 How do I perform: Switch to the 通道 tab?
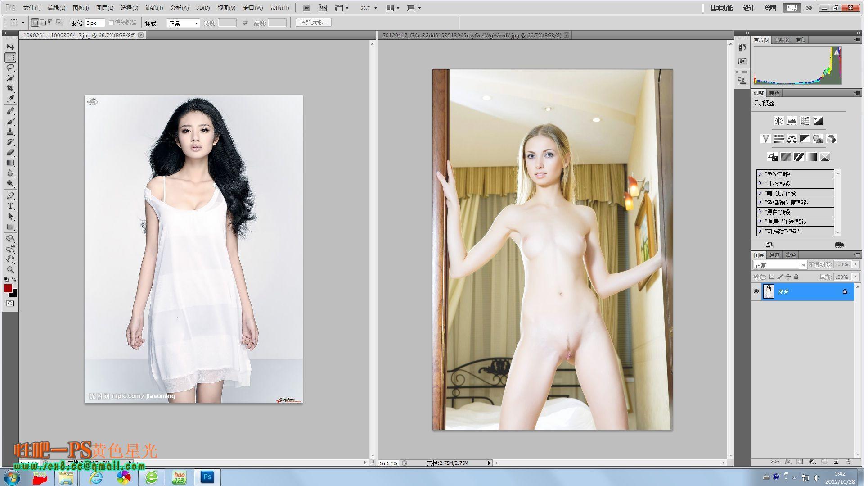pos(774,255)
